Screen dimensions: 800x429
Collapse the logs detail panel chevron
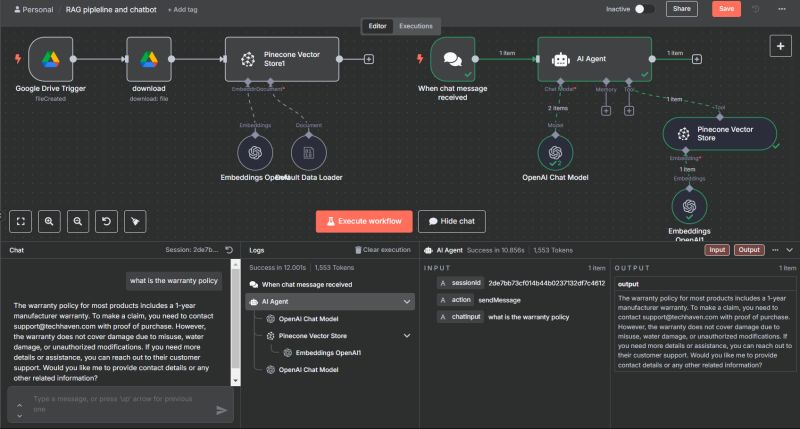(789, 250)
